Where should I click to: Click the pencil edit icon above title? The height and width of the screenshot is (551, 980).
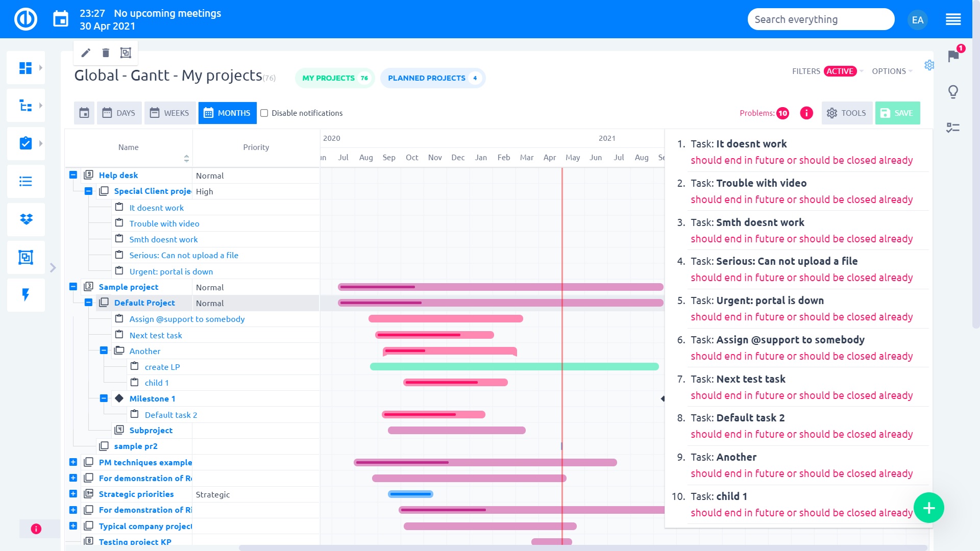[x=86, y=53]
